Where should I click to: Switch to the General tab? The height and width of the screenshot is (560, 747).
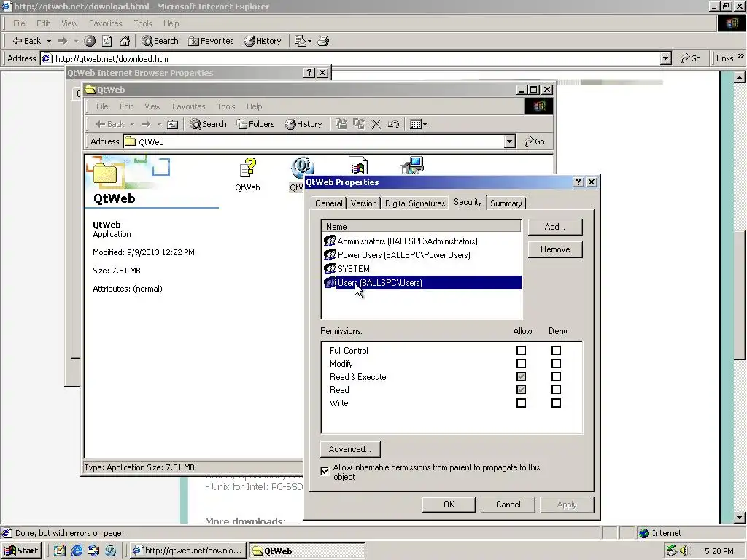[x=329, y=203]
